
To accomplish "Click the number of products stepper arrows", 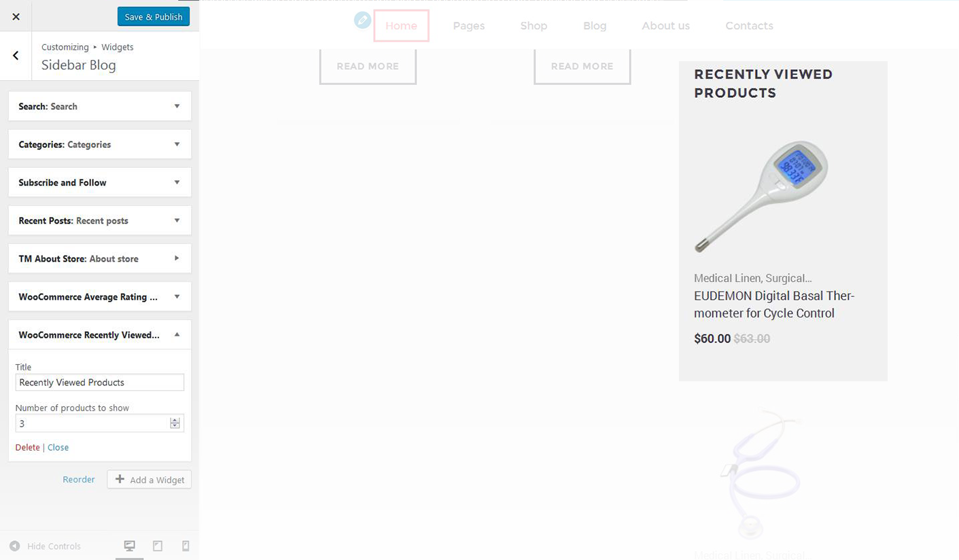I will 175,423.
